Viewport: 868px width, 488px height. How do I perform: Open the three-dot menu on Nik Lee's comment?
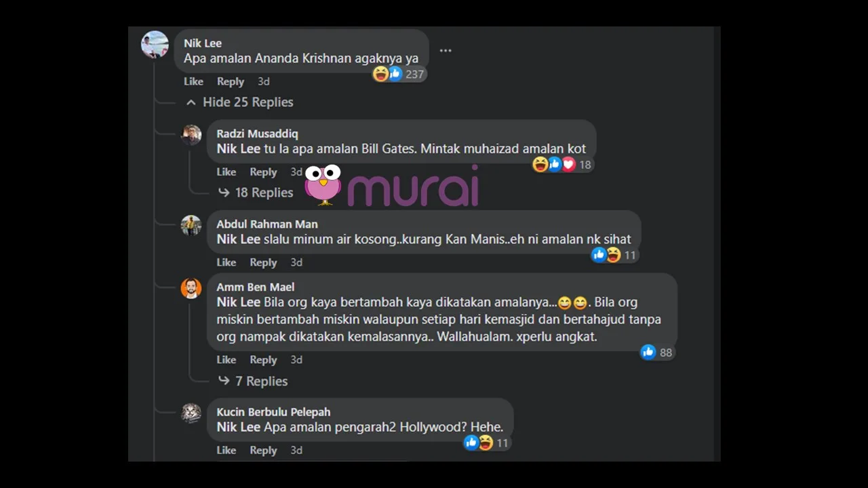[445, 51]
